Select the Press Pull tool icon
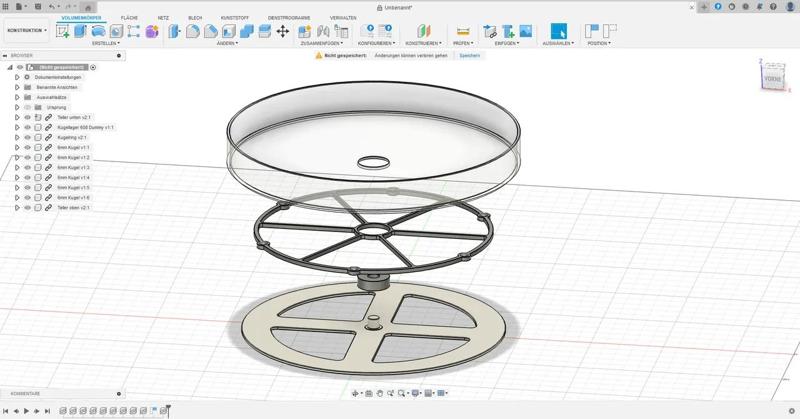Viewport: 800px width, 419px height. 174,31
